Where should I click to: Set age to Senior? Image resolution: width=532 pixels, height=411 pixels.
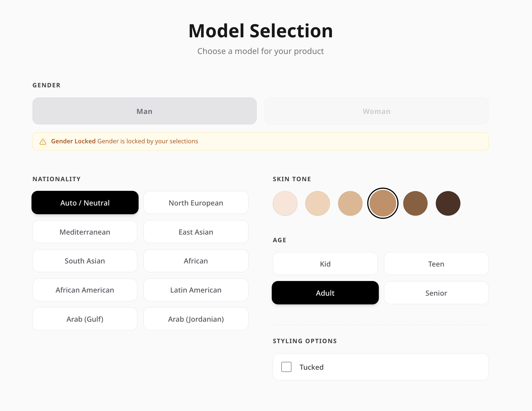click(x=436, y=293)
